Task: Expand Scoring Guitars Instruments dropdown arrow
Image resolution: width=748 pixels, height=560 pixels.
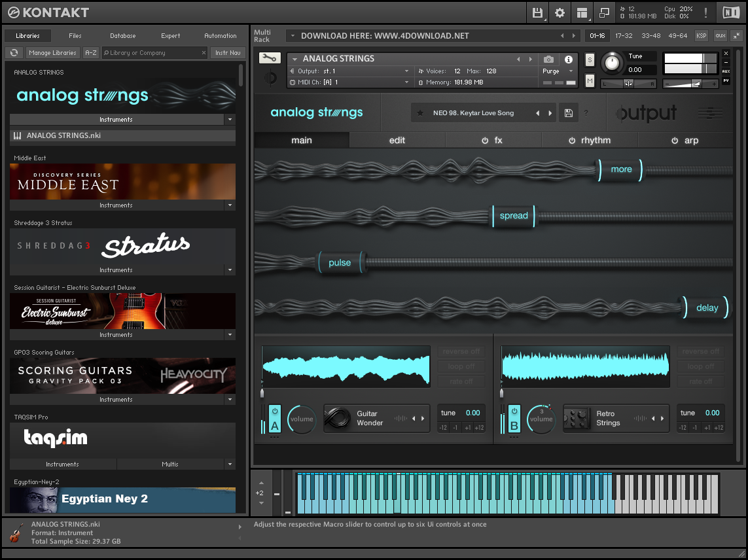Action: click(x=230, y=400)
